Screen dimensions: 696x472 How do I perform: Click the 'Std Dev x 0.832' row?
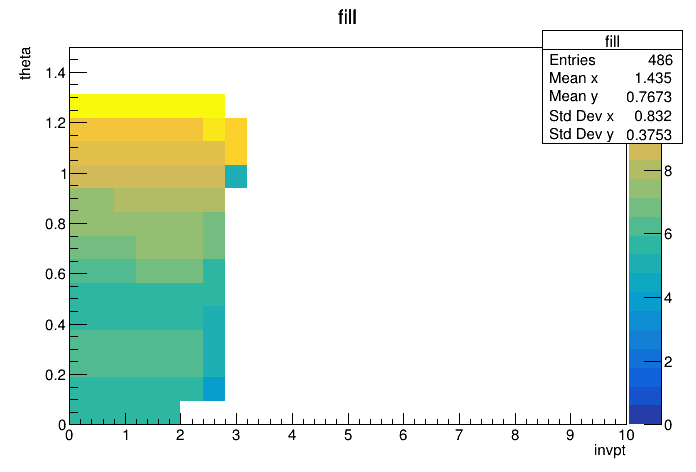pos(612,115)
